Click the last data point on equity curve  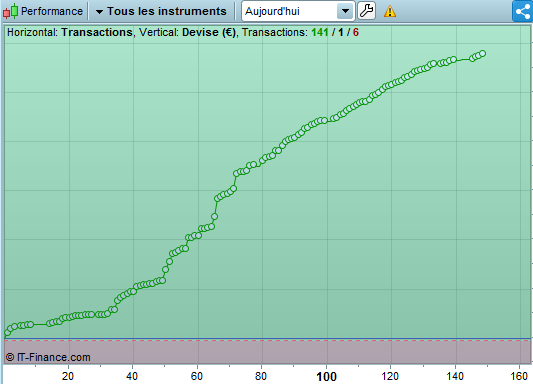482,54
